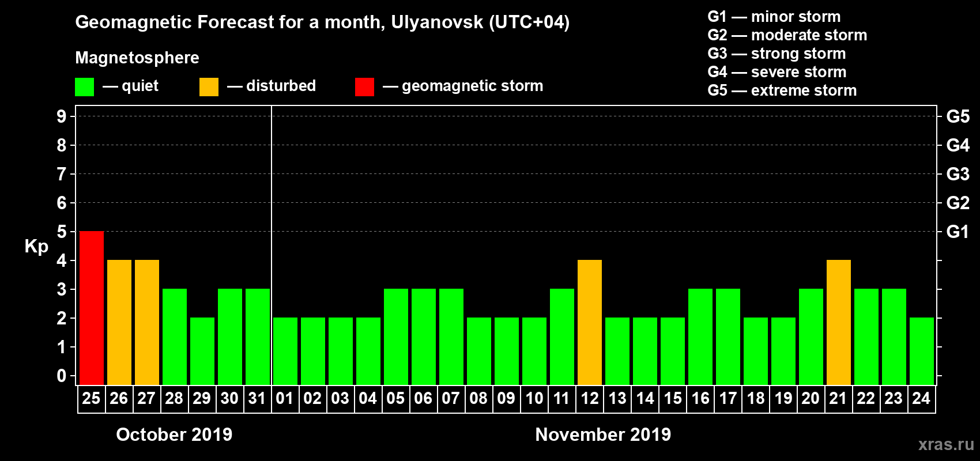Click the green bar for November 24

(x=922, y=351)
